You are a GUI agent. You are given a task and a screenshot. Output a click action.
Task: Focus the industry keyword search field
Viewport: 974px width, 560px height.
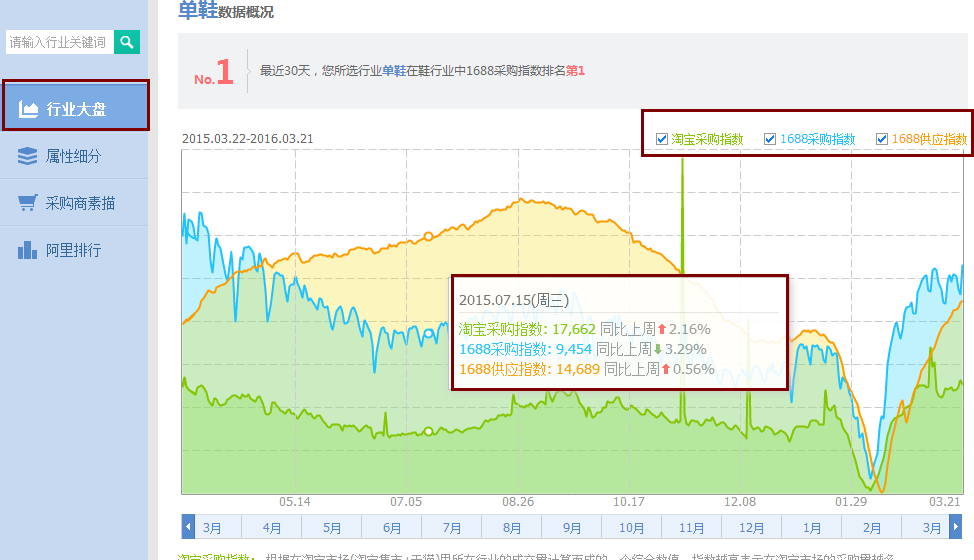(58, 42)
